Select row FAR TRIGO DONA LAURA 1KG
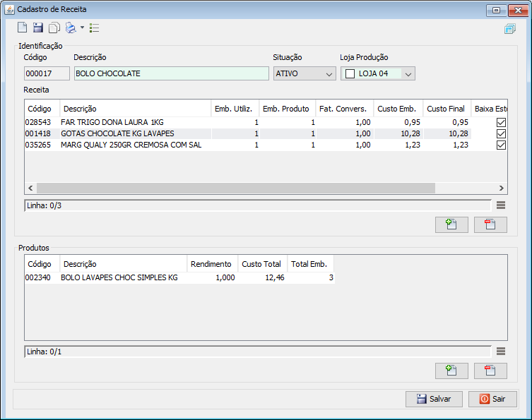 pos(266,122)
